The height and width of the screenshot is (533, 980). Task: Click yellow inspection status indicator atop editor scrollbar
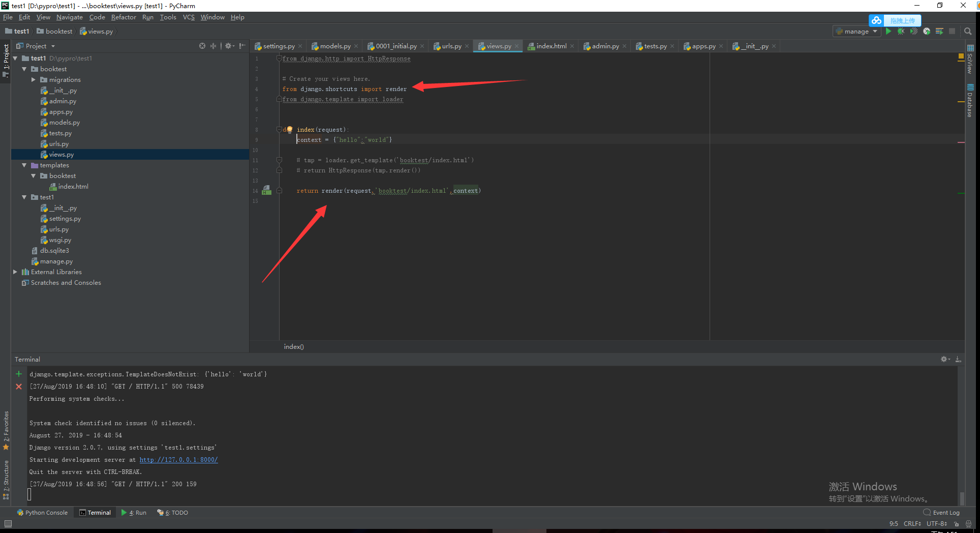(x=961, y=56)
